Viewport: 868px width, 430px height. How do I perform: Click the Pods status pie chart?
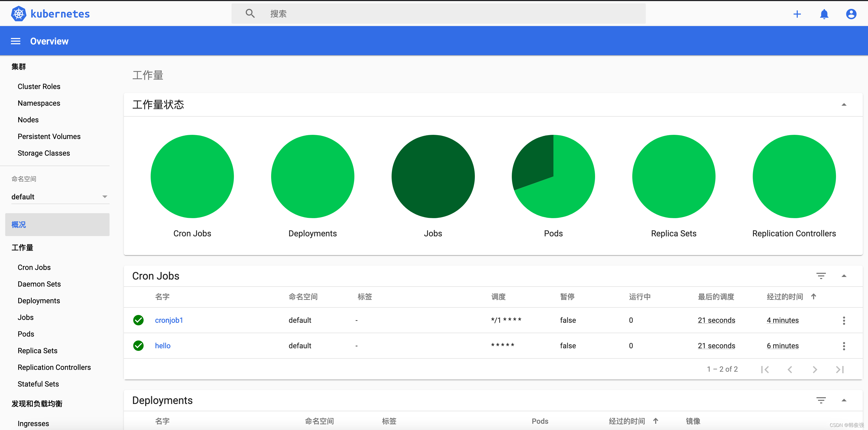(x=553, y=176)
